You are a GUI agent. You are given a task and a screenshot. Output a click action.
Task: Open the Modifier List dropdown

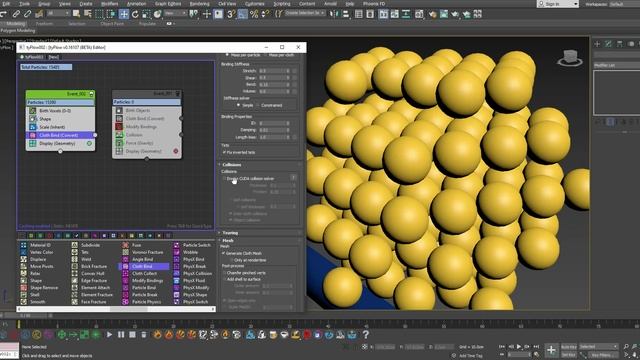pyautogui.click(x=616, y=65)
